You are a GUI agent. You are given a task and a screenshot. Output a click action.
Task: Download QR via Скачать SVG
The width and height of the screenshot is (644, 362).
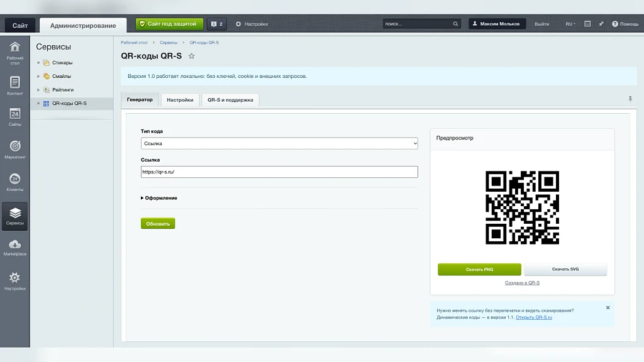pyautogui.click(x=565, y=269)
